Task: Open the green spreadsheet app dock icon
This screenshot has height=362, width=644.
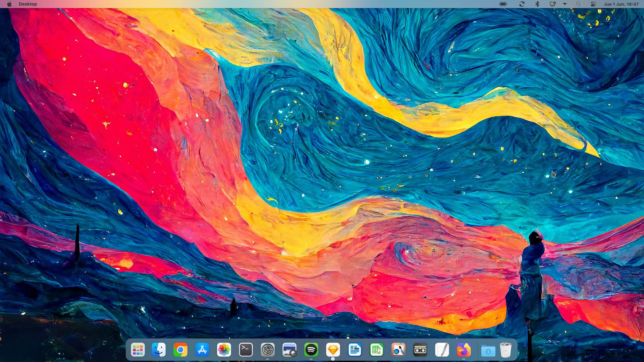Action: [377, 350]
